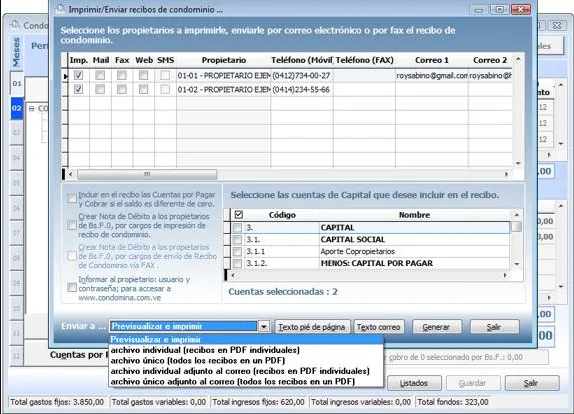
Task: Check the CAPITAL SOCIAL account row
Action: coord(237,240)
